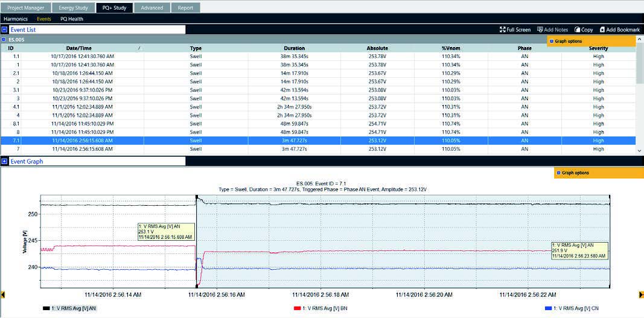The height and width of the screenshot is (318, 644).
Task: Pan graph left with yellow arrow
Action: pos(3,294)
